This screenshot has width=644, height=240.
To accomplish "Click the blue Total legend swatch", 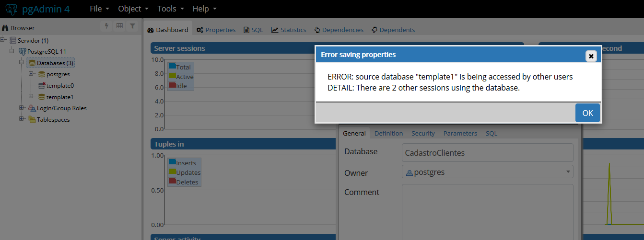I will 172,67.
